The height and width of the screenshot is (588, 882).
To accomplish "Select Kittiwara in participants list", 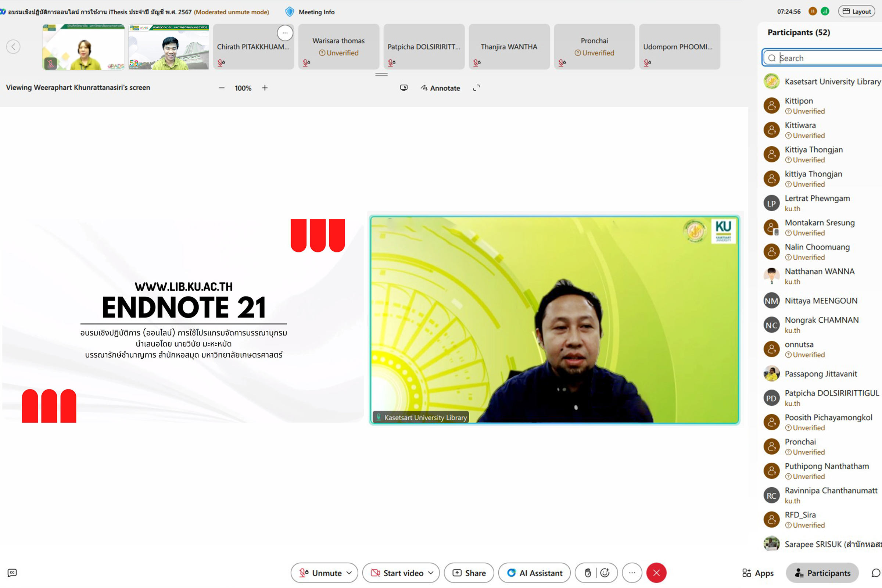I will coord(822,130).
